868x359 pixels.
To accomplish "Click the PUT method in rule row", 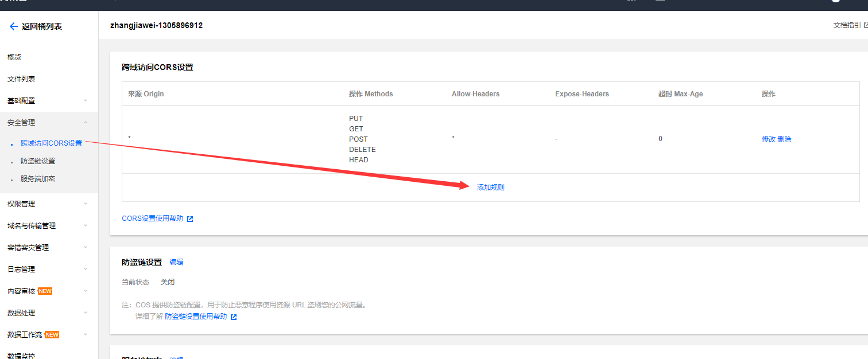I will pos(356,119).
